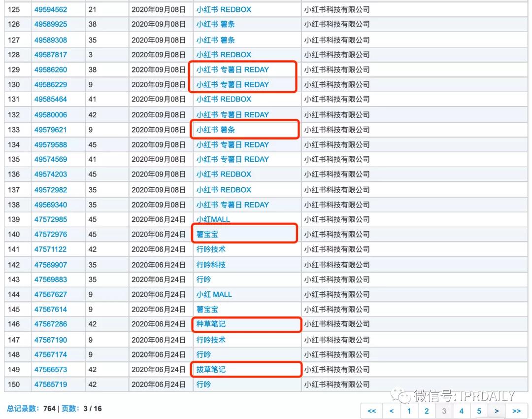This screenshot has width=532, height=419.
Task: Open 小红书 专薯日 REDAY trademark in row 138
Action: tap(233, 205)
